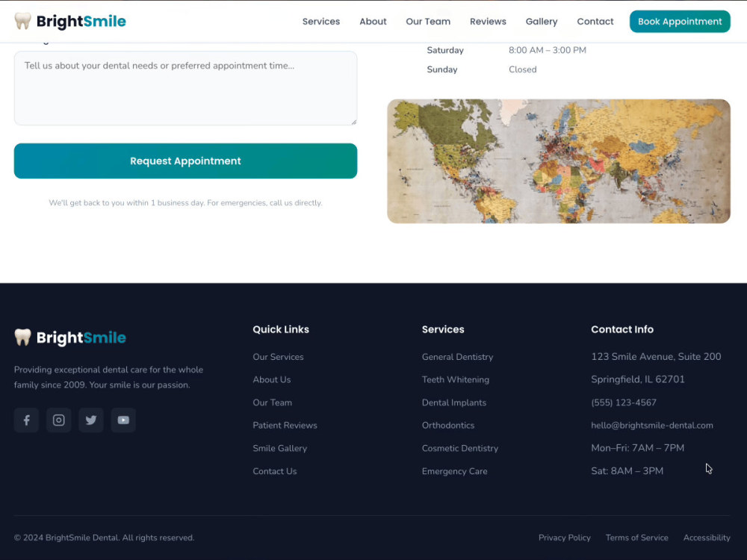Click the Contact Info footer heading
This screenshot has height=560, width=747.
(x=622, y=329)
